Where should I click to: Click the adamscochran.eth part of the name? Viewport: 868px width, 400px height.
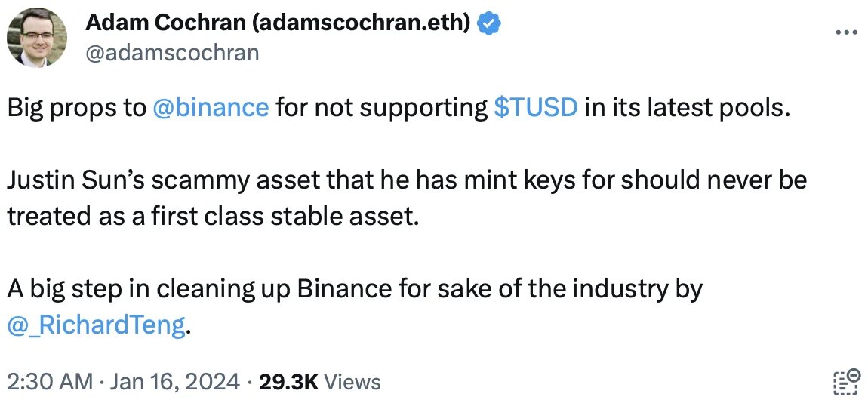[x=360, y=23]
